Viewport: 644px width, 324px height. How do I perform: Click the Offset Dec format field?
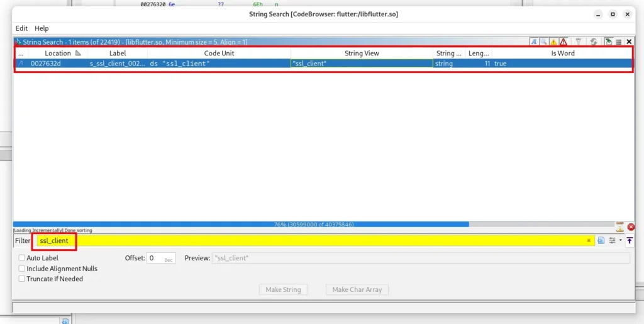161,258
